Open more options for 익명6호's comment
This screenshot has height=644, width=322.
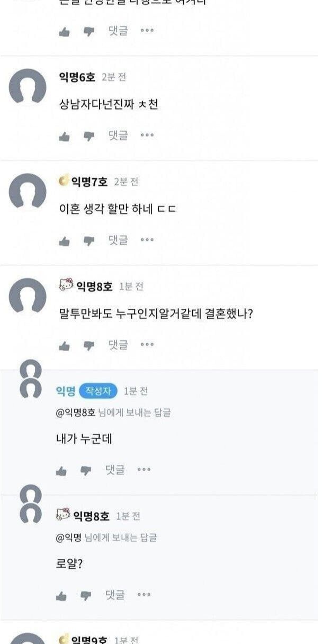click(147, 136)
